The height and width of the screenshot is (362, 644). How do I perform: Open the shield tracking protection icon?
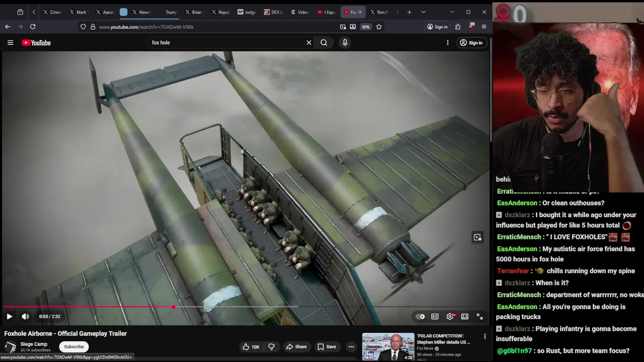click(83, 27)
